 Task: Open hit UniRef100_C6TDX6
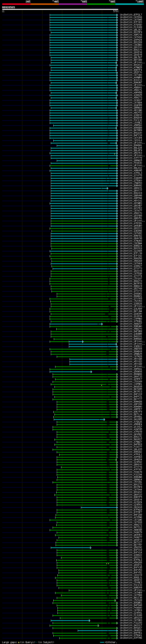(x=131, y=17)
